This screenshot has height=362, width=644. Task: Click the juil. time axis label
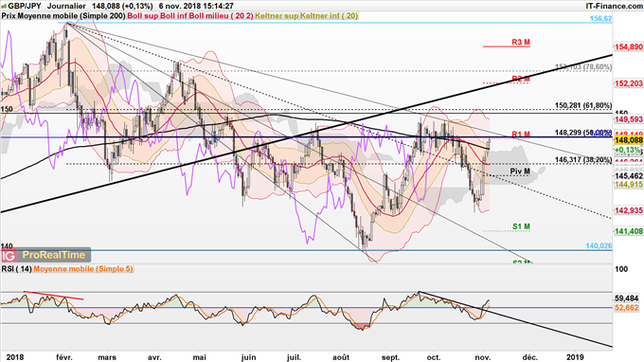pos(294,357)
